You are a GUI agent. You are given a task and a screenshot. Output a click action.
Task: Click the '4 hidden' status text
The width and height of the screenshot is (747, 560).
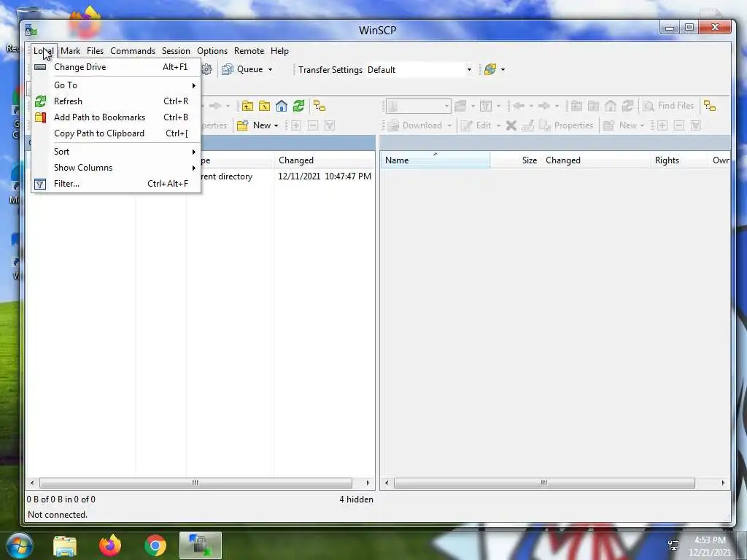[x=356, y=499]
